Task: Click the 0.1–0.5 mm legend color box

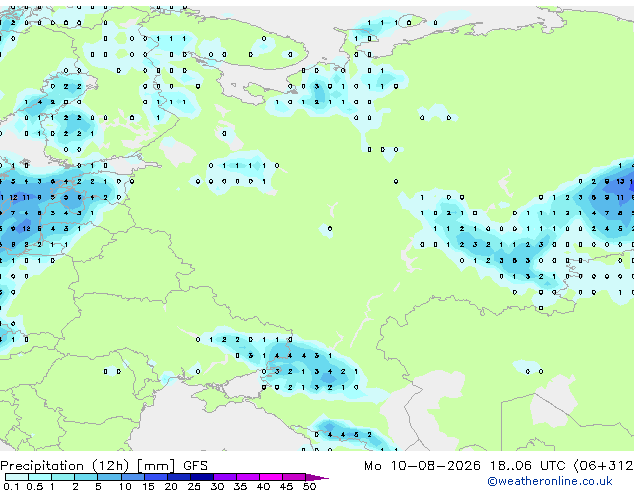Action: click(17, 477)
